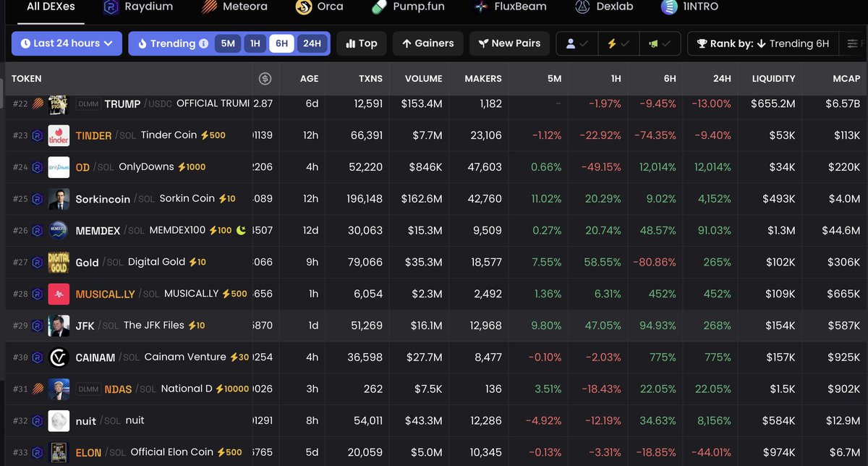Click the moon icon on MEMDEX row
Viewport: 868px width, 466px height.
[x=242, y=231]
